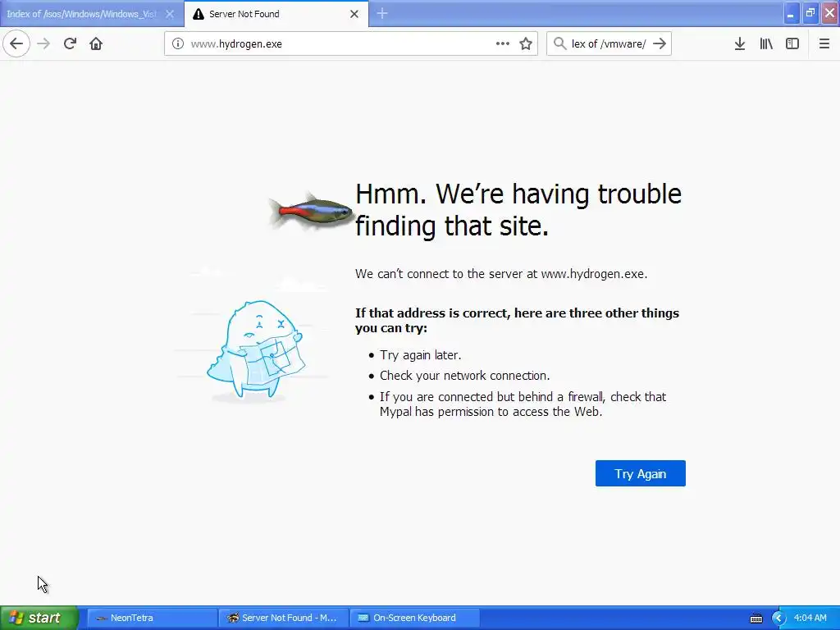
Task: Restore down the browser window
Action: pyautogui.click(x=810, y=13)
